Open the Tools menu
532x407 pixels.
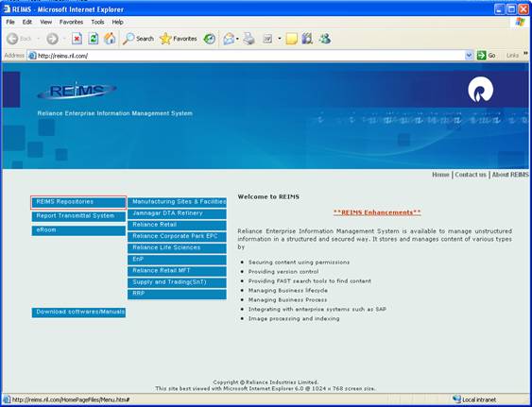tap(97, 22)
